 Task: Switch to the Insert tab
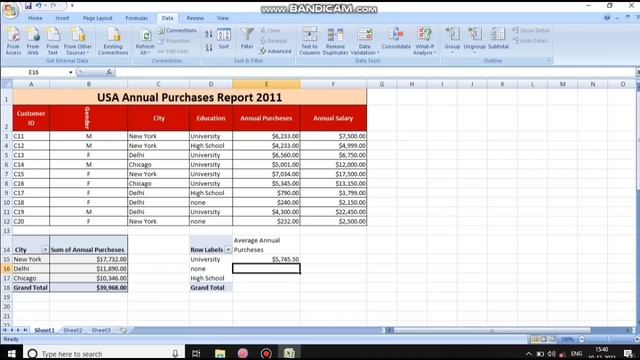[62, 18]
